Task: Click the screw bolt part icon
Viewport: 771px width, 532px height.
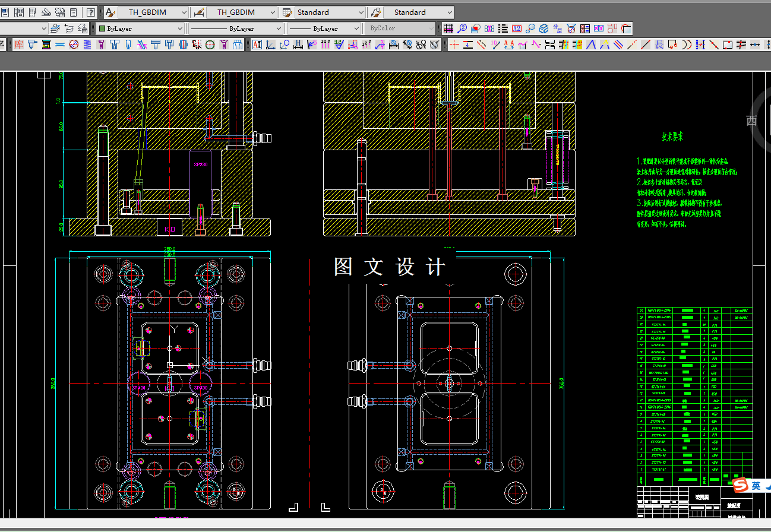Action: [101, 45]
